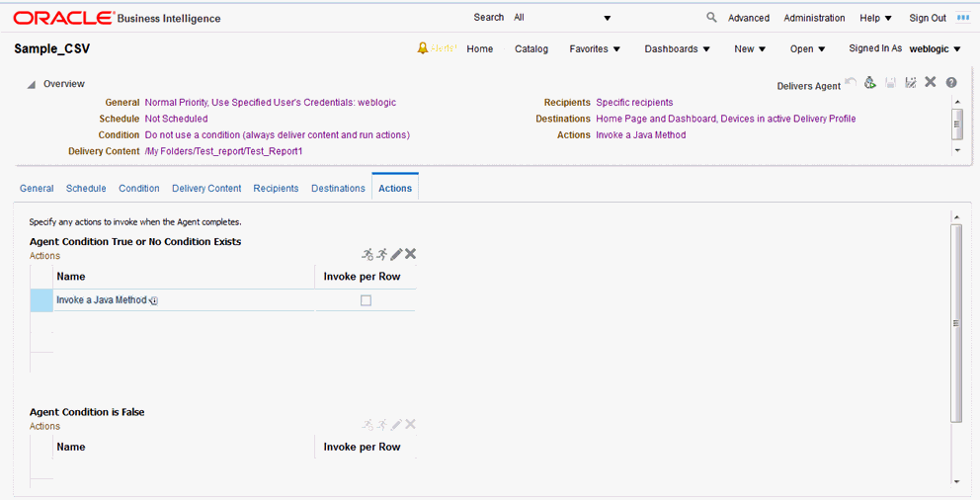
Task: Open the weblogic user dropdown
Action: click(935, 48)
